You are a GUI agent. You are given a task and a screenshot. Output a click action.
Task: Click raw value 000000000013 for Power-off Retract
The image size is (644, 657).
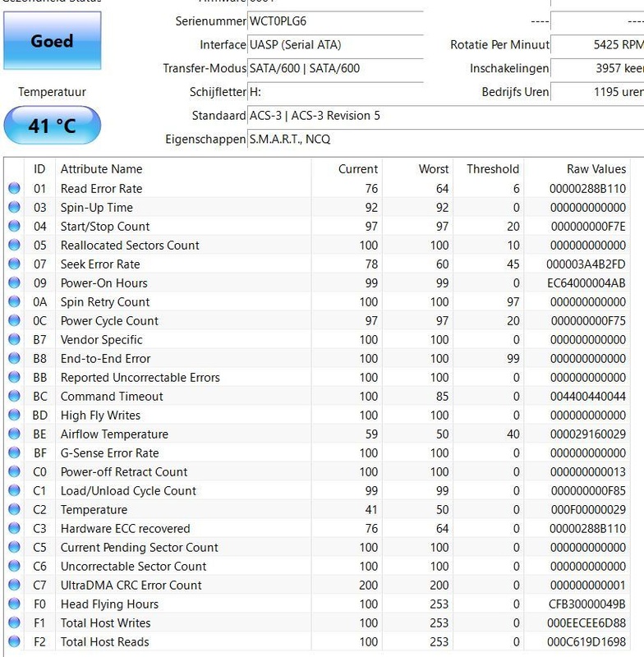click(x=588, y=471)
